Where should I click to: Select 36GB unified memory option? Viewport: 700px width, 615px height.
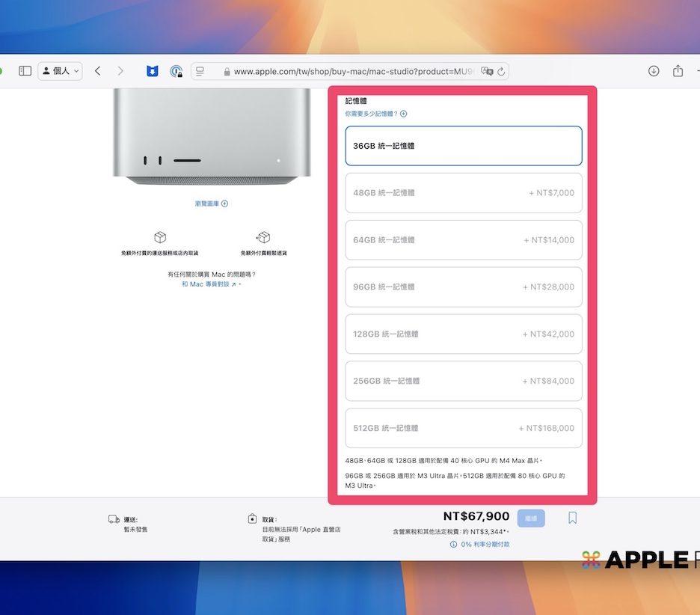click(x=463, y=146)
